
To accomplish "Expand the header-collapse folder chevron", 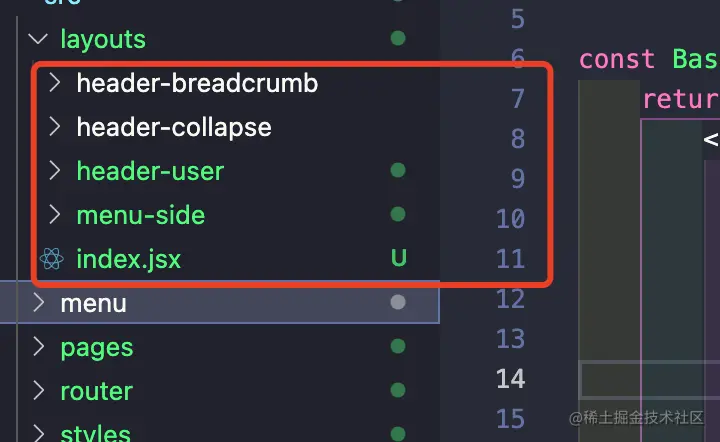I will pos(55,127).
